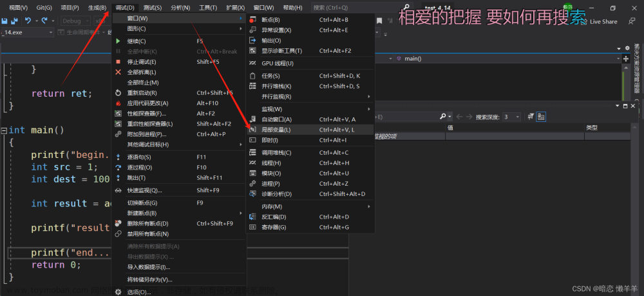Open Registers (寄存器)
Screen dimensions: 644x296
click(310, 228)
